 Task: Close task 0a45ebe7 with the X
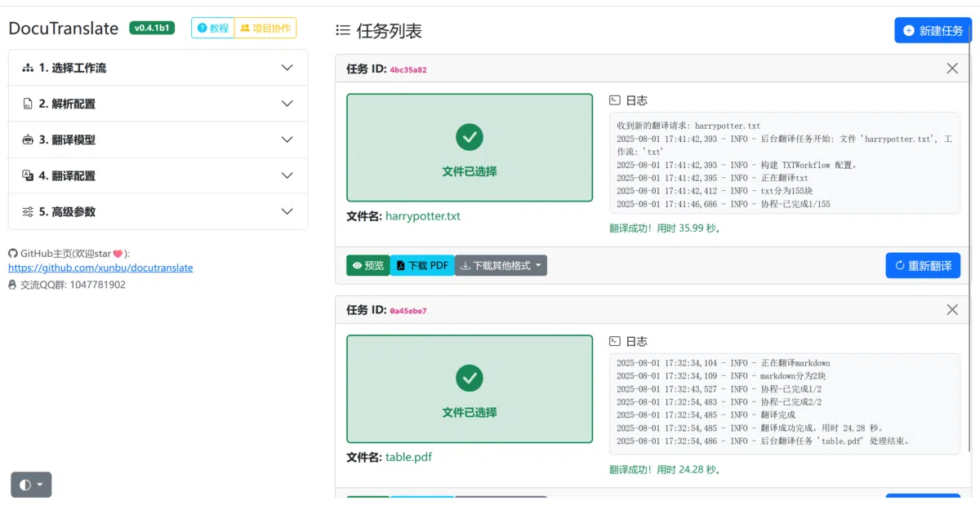[952, 310]
